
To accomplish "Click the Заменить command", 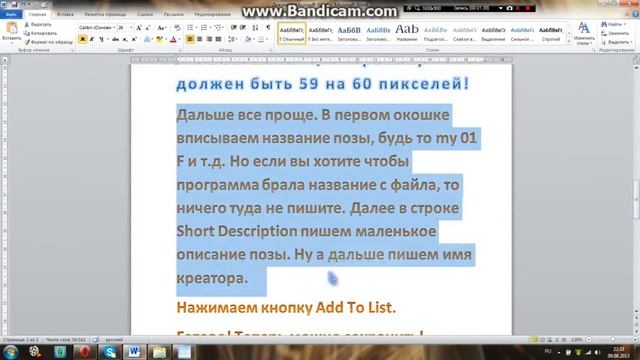I will (x=615, y=33).
